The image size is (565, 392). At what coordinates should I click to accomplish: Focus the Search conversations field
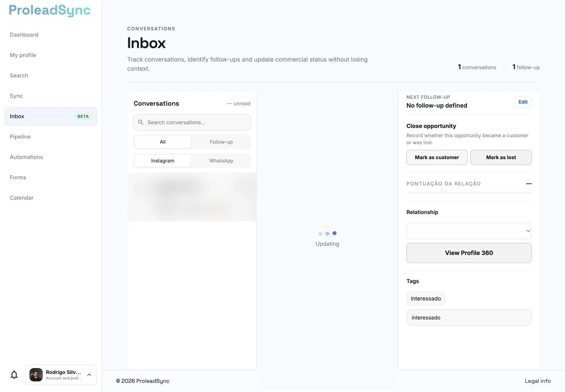coord(192,122)
